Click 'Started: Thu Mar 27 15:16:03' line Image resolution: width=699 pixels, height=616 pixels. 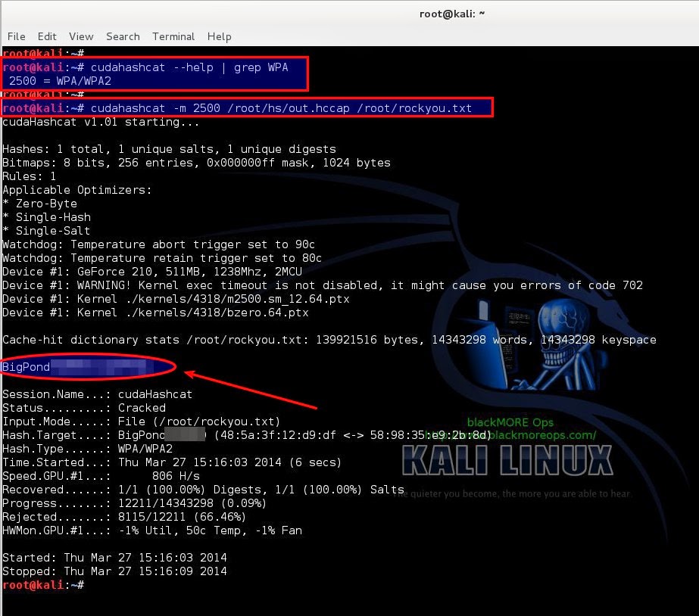tap(114, 558)
